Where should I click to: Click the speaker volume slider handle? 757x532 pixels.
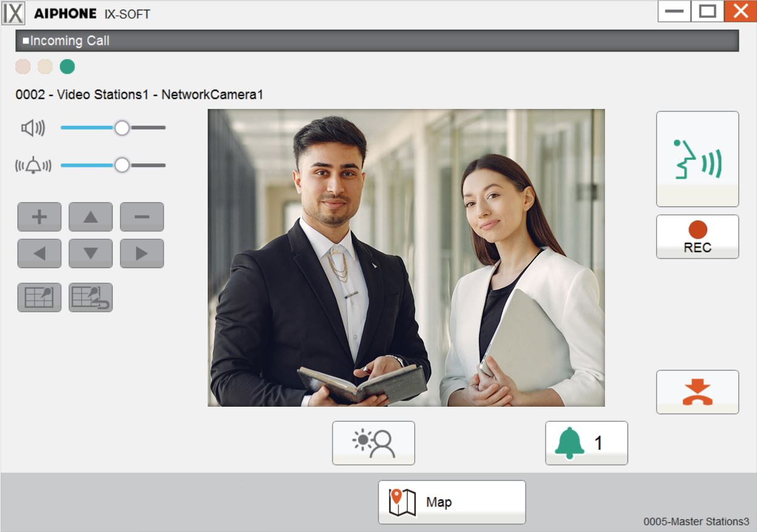point(122,128)
